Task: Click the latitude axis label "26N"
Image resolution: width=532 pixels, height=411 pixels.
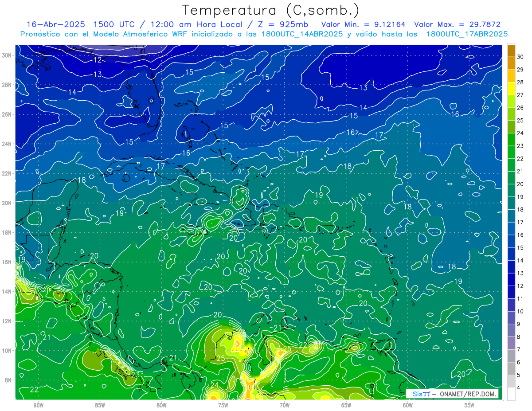Action: (x=8, y=114)
